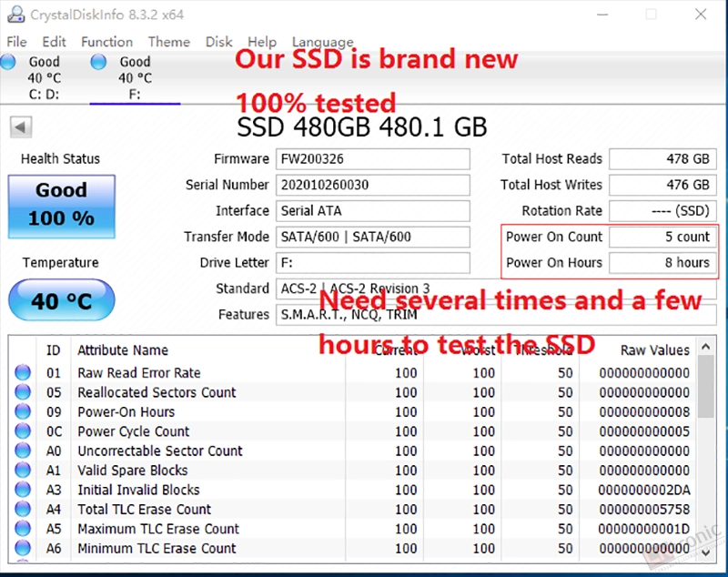Select the Power Cycle Count attribute name
This screenshot has width=728, height=577.
click(x=133, y=431)
